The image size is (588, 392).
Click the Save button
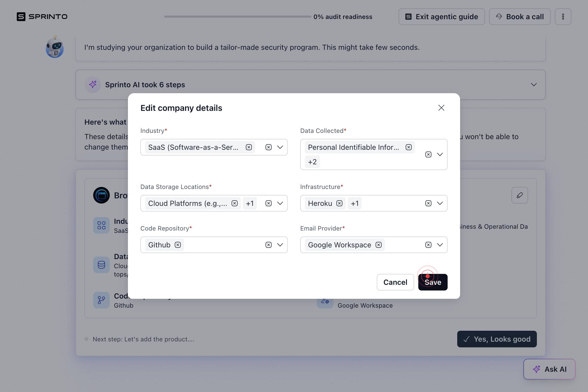433,282
